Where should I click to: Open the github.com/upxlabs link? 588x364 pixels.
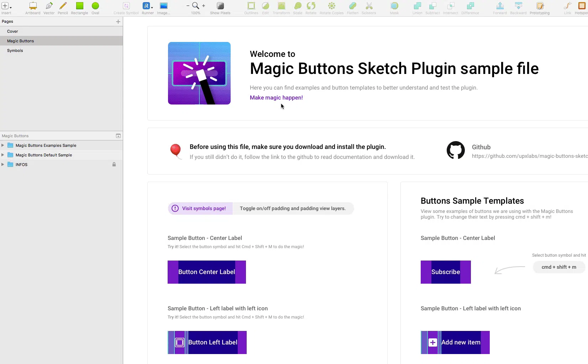coord(530,156)
